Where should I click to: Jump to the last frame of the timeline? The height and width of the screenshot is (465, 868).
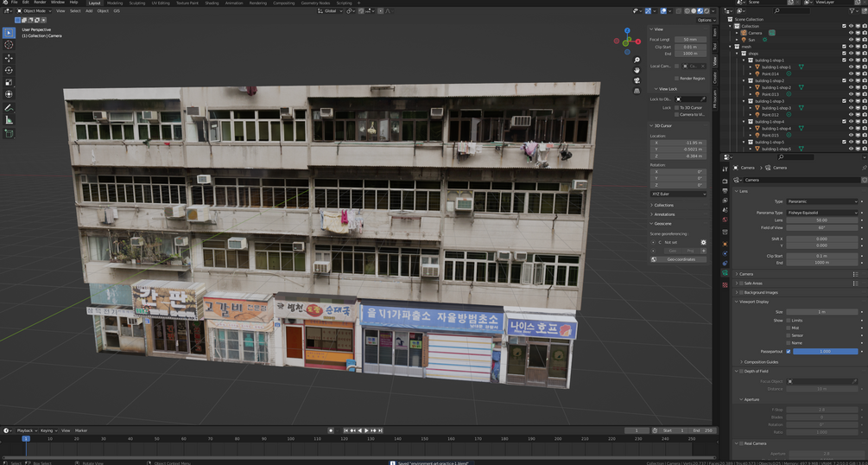click(380, 430)
